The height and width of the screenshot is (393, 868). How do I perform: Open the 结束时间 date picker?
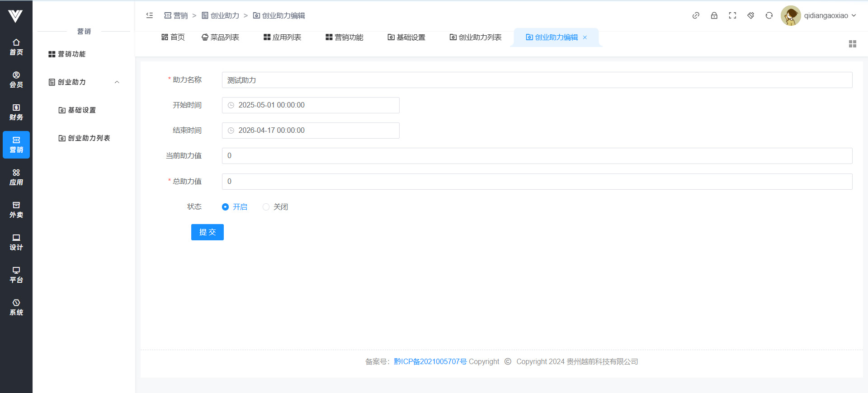311,131
